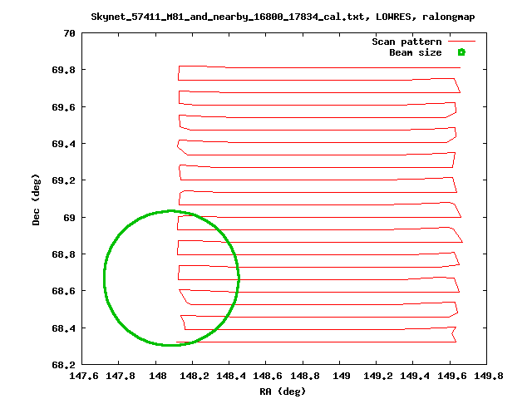Click the Dec axis value 68.8
Screen dimensions: 532x399
pyautogui.click(x=63, y=254)
